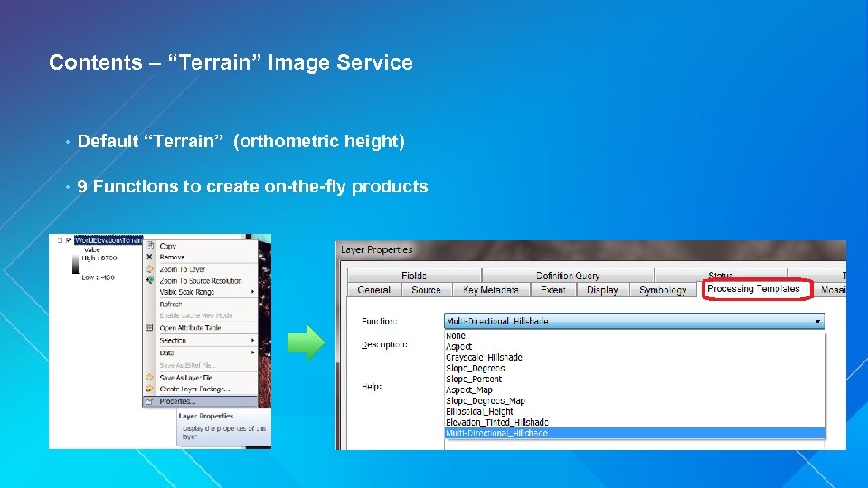This screenshot has width=868, height=488.
Task: Click the Zoom To Source Resolution icon
Action: coord(149,280)
